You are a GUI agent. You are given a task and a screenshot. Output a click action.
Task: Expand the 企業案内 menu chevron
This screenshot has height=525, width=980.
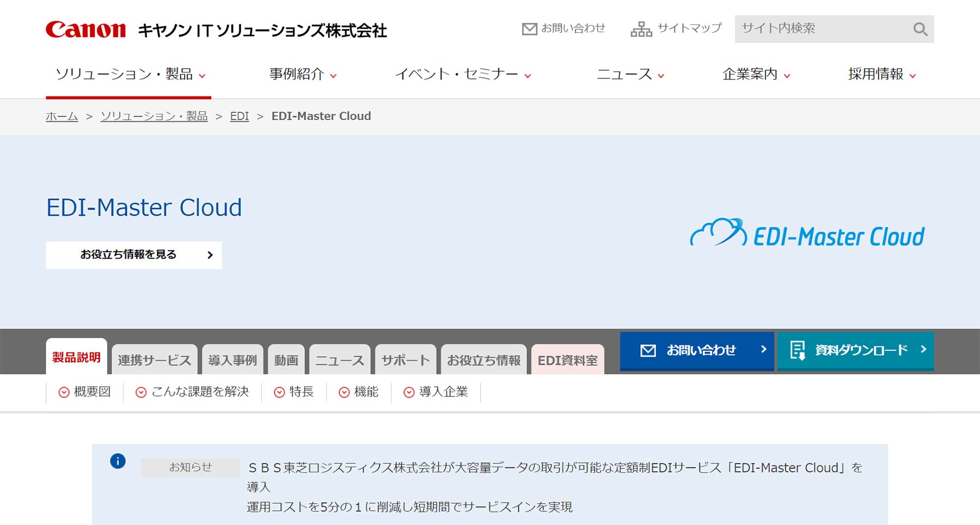(x=787, y=76)
